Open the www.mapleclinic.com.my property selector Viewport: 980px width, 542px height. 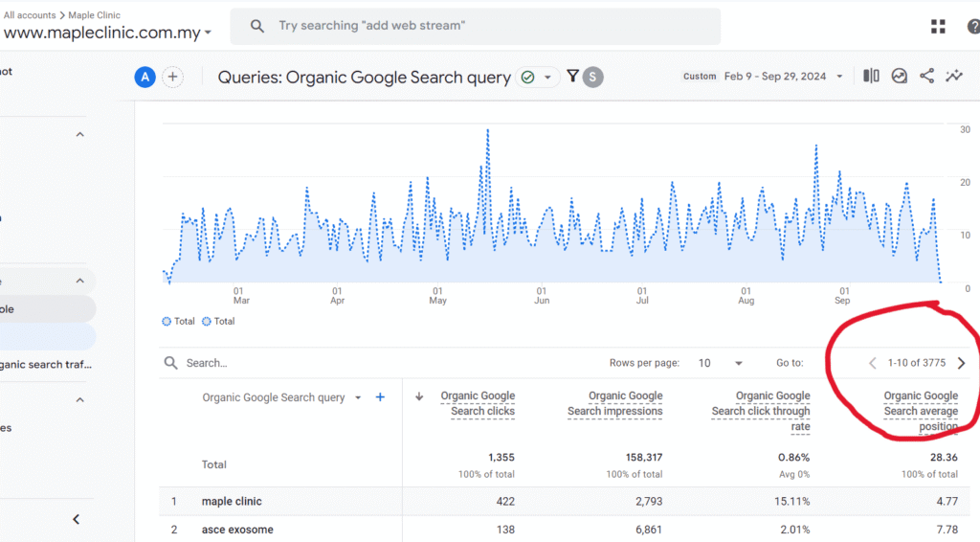(x=107, y=34)
